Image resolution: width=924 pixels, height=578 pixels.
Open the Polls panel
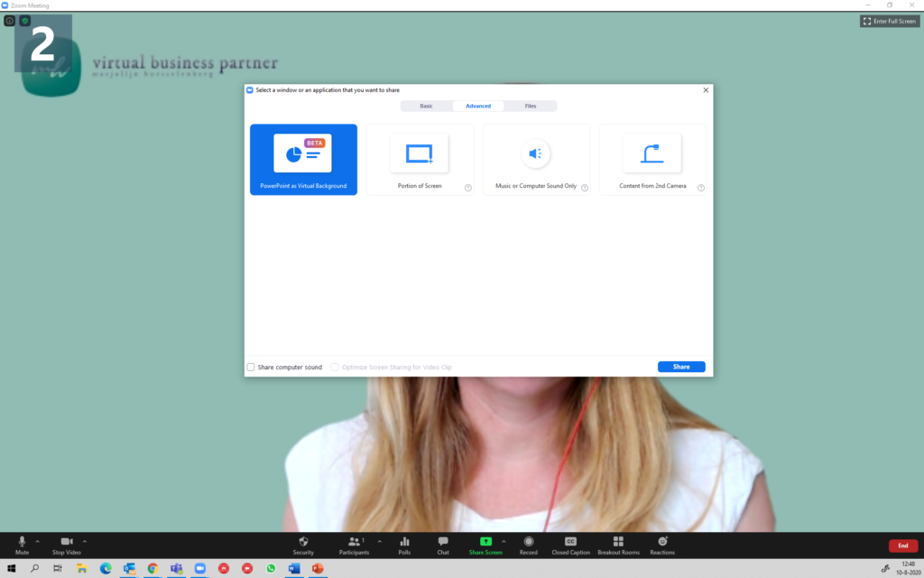pyautogui.click(x=404, y=542)
